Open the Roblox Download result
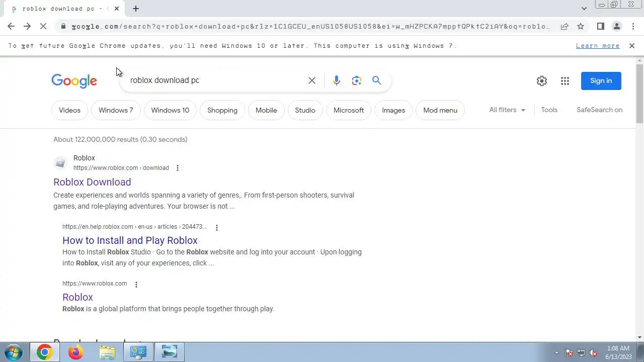The height and width of the screenshot is (362, 644). (92, 182)
